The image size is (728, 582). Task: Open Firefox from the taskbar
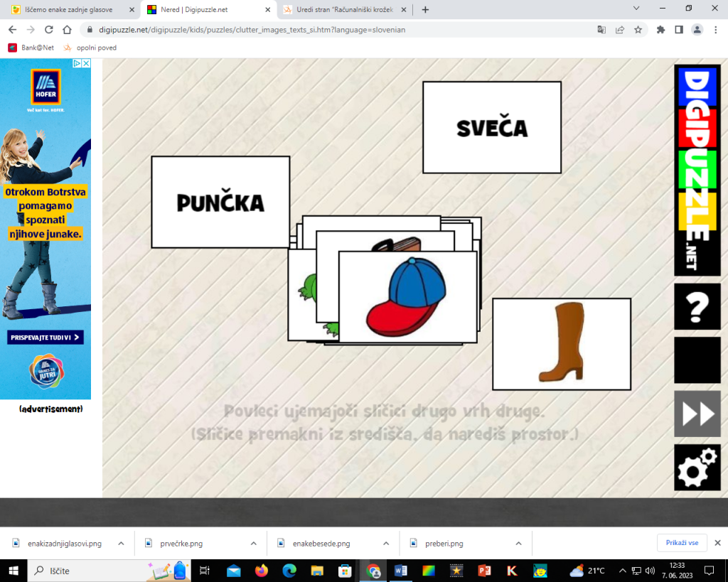pos(261,570)
